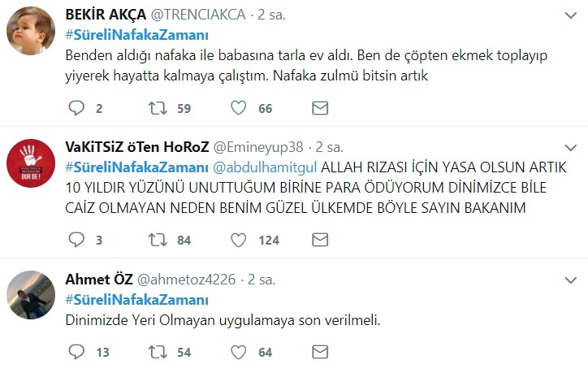Image resolution: width=588 pixels, height=373 pixels.
Task: Reply to BEKİR AKÇA's tweet
Action: 76,108
